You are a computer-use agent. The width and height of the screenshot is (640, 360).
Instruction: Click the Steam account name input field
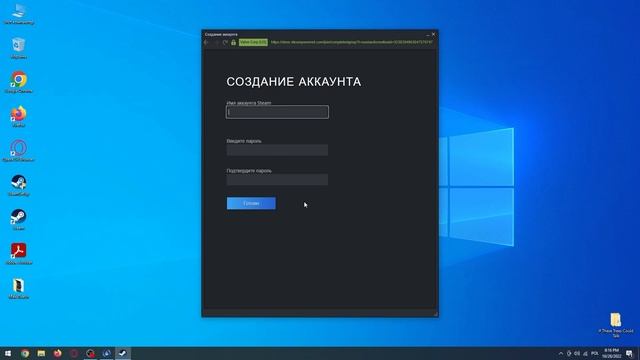pos(277,112)
